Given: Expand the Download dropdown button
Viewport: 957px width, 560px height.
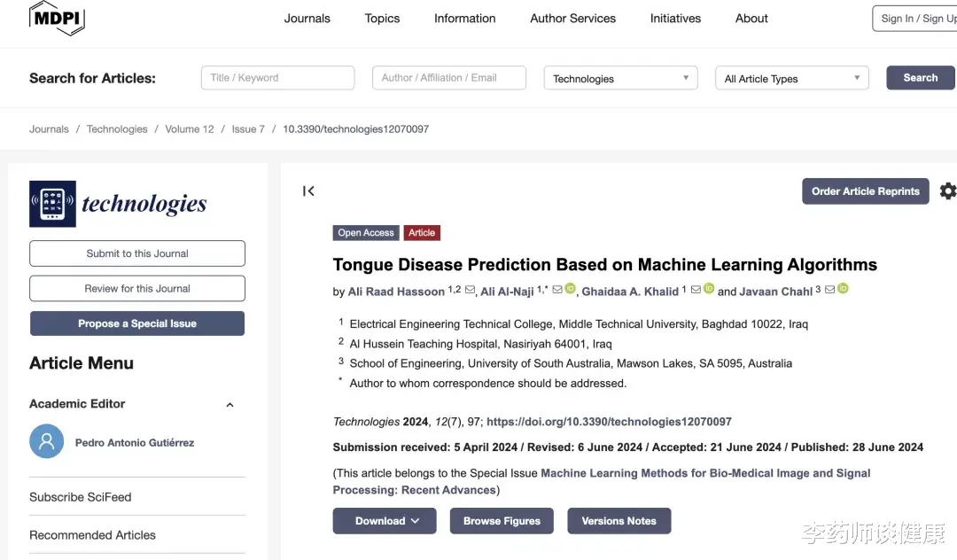Looking at the screenshot, I should pyautogui.click(x=385, y=521).
